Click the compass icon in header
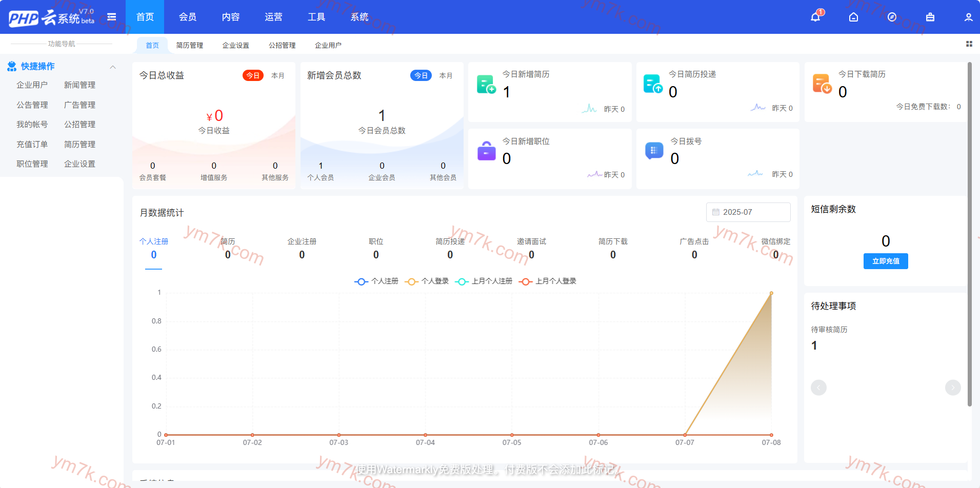The width and height of the screenshot is (980, 488). coord(892,17)
